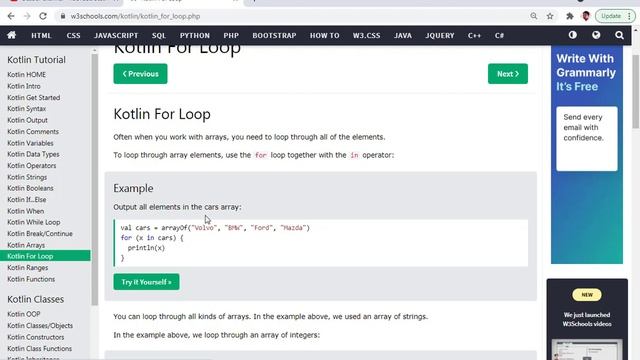Open Kotlin Arrays in sidebar
Image resolution: width=640 pixels, height=360 pixels.
pos(26,245)
